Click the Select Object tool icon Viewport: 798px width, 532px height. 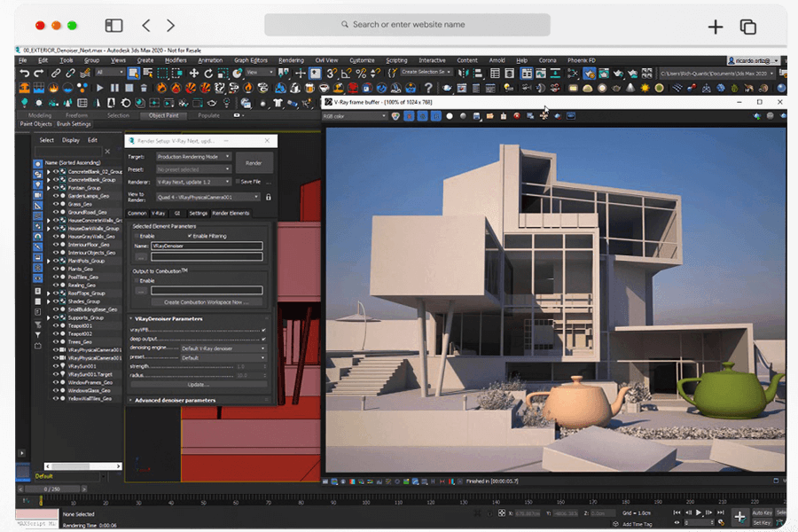[x=132, y=73]
